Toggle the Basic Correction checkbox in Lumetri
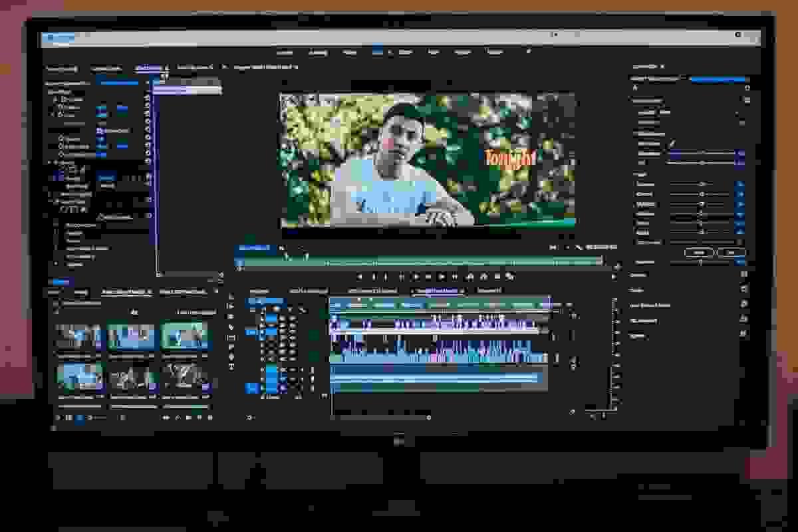Viewport: 798px width, 532px height. (x=747, y=100)
